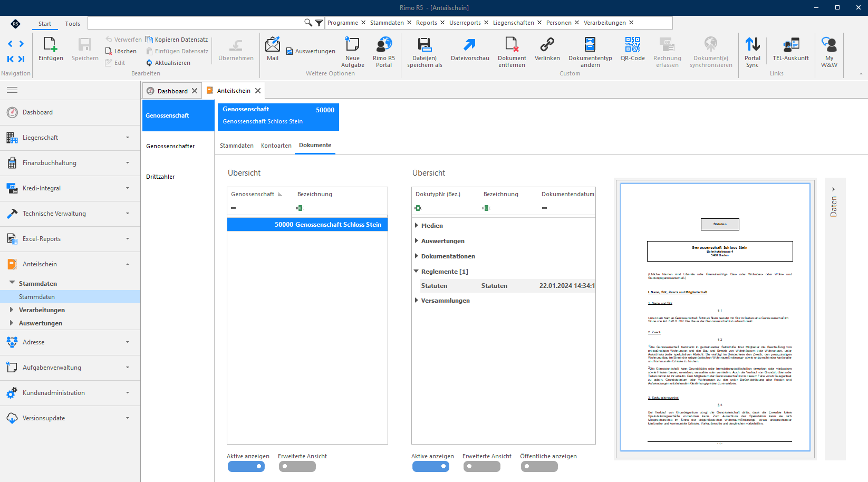Switch to the Kontoarten tab
868x482 pixels.
(276, 146)
